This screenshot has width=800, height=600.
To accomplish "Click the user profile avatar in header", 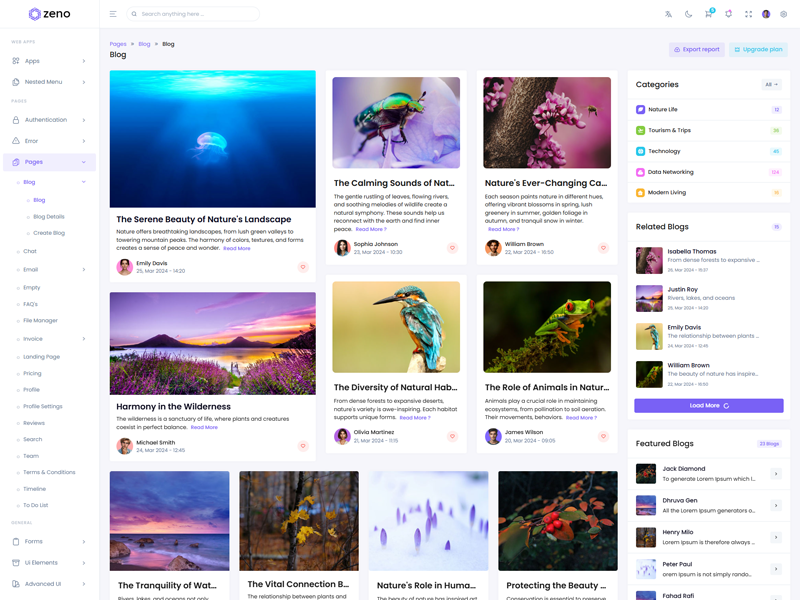I will coord(766,14).
